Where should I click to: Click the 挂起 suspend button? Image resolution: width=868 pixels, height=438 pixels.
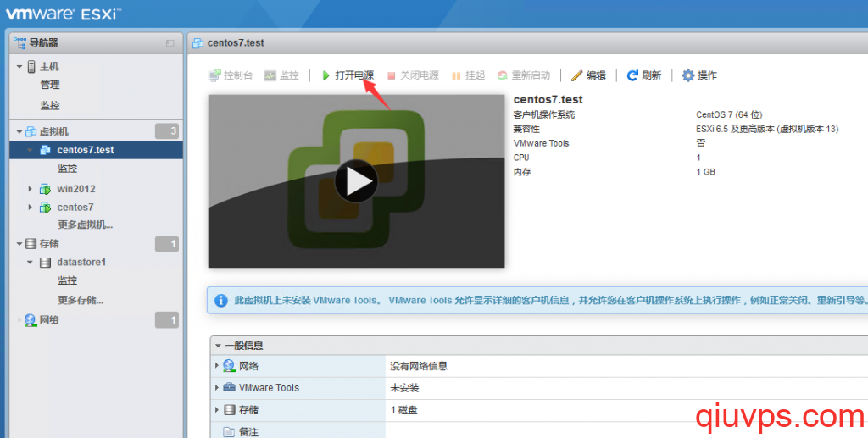coord(468,75)
